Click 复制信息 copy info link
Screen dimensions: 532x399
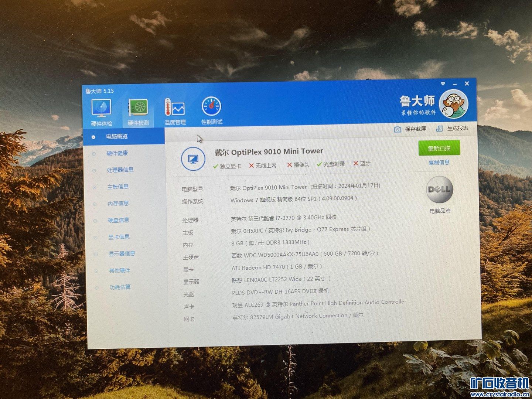[439, 163]
